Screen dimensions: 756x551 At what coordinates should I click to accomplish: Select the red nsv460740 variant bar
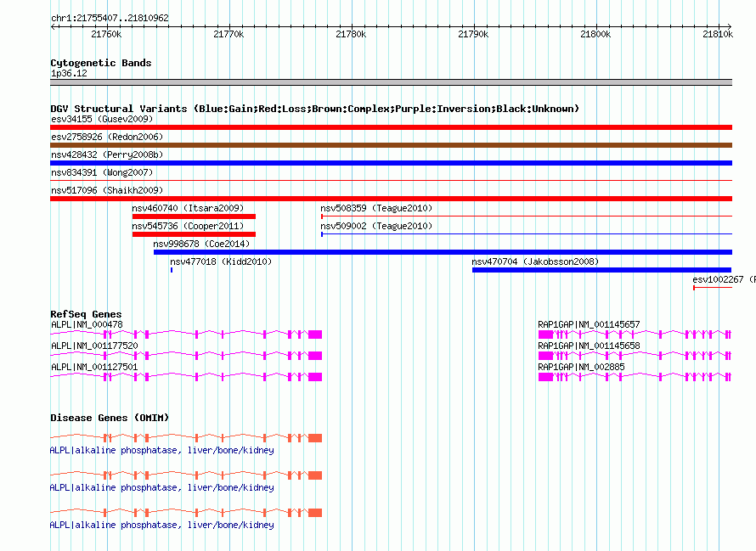coord(194,216)
